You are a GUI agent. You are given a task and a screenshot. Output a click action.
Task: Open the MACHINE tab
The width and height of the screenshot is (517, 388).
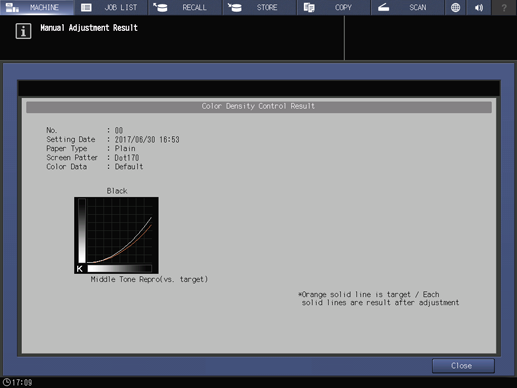[x=37, y=7]
